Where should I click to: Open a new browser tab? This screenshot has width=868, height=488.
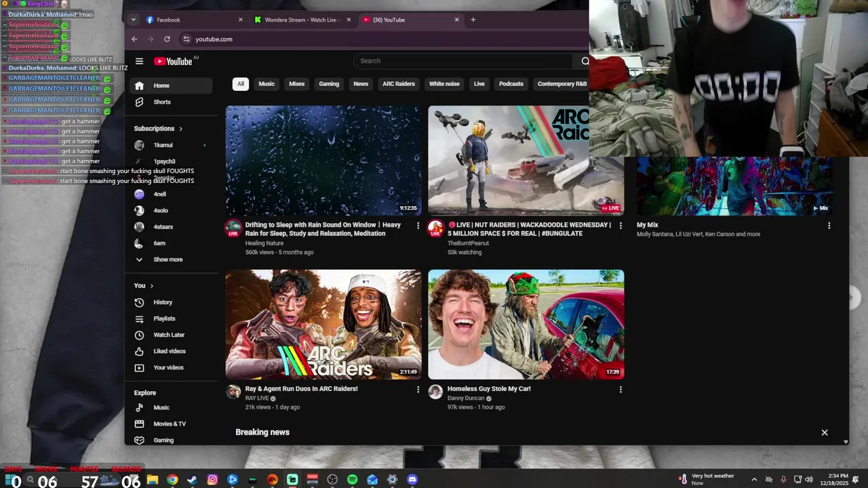(x=473, y=20)
